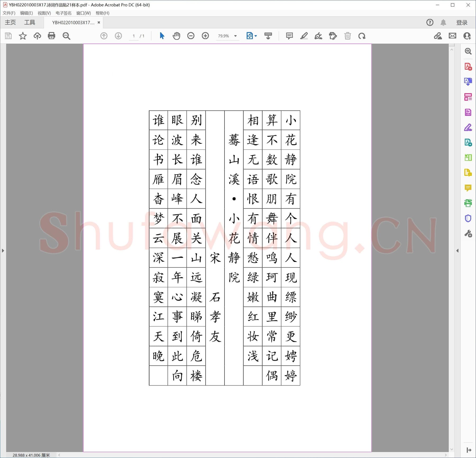Open the 视图(V) menu
476x458 pixels.
(x=44, y=13)
